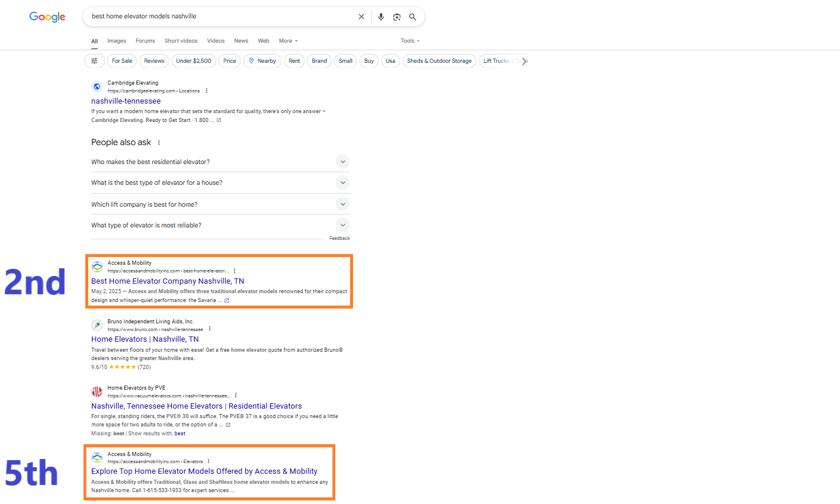Start voice search with microphone icon
This screenshot has height=504, width=840.
(x=381, y=17)
